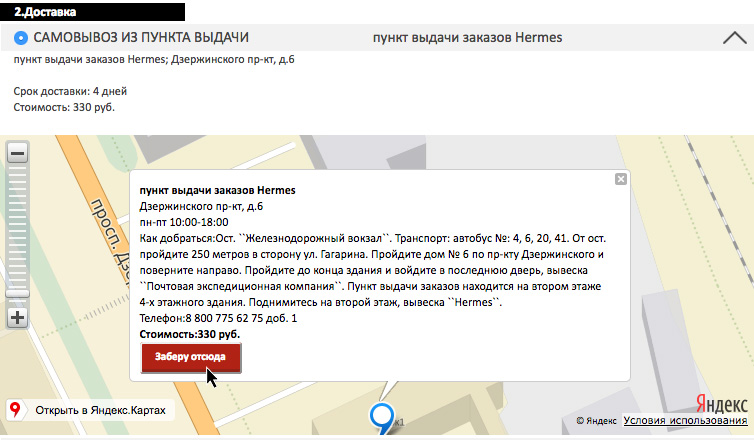The height and width of the screenshot is (440, 754).
Task: Click popup working hours 'пн-пт 10:00-18:00'
Action: (184, 222)
